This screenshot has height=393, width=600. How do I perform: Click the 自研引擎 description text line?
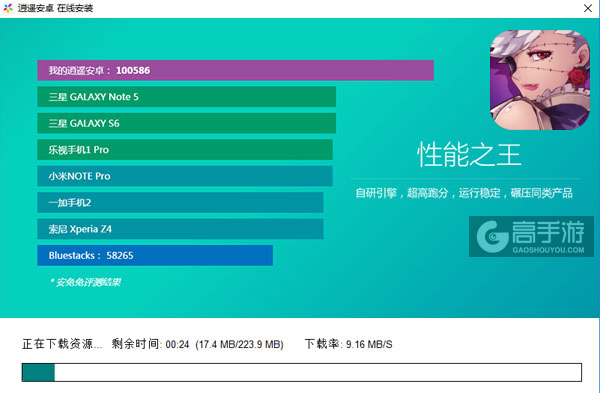click(464, 193)
